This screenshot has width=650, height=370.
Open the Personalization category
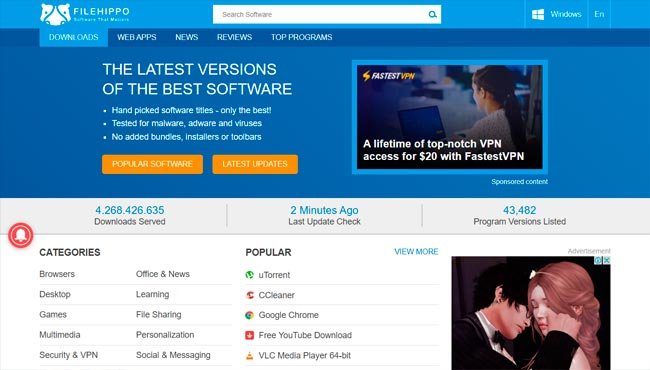[x=165, y=335]
